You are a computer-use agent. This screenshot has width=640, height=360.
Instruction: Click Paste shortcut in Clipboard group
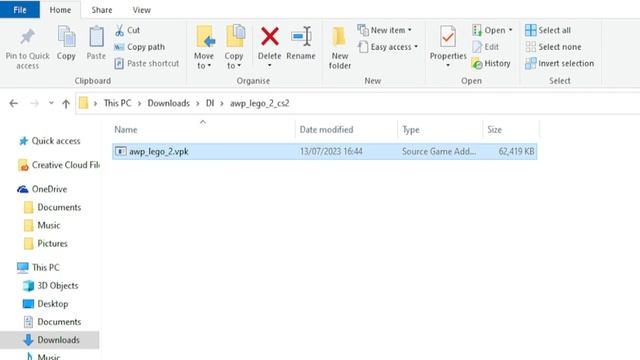[147, 64]
